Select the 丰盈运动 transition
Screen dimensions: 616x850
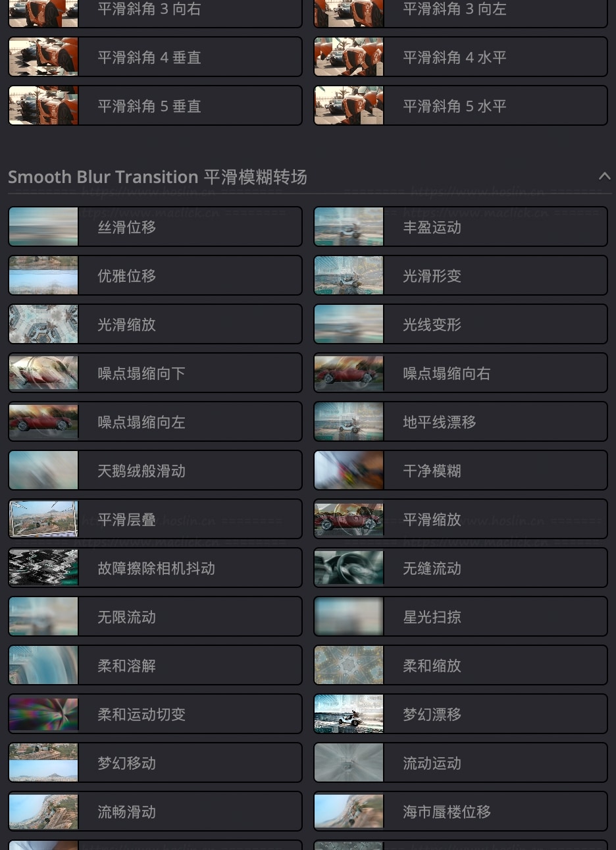click(x=461, y=227)
